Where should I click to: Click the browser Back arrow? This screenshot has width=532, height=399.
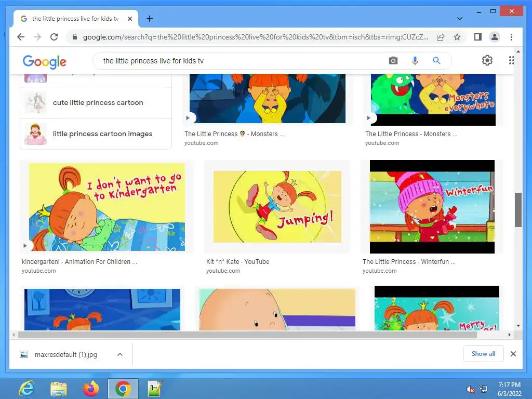click(x=21, y=37)
